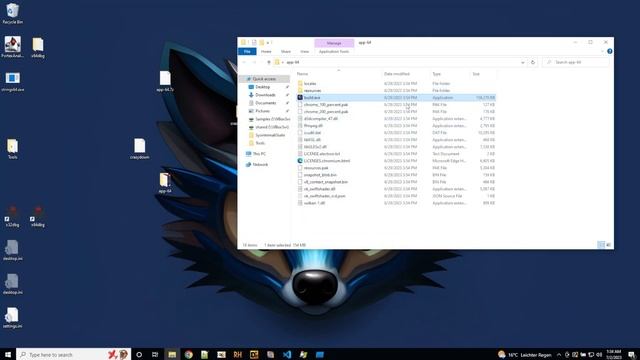Viewport: 640px width, 360px height.
Task: Select the build.exe application file
Action: click(x=396, y=98)
